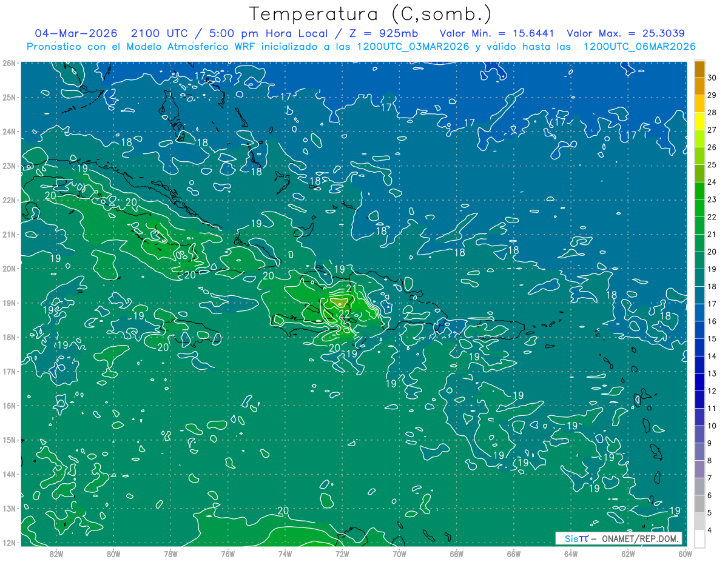This screenshot has height=562, width=728.
Task: Click the latitude axis label 16N
Action: pyautogui.click(x=10, y=406)
